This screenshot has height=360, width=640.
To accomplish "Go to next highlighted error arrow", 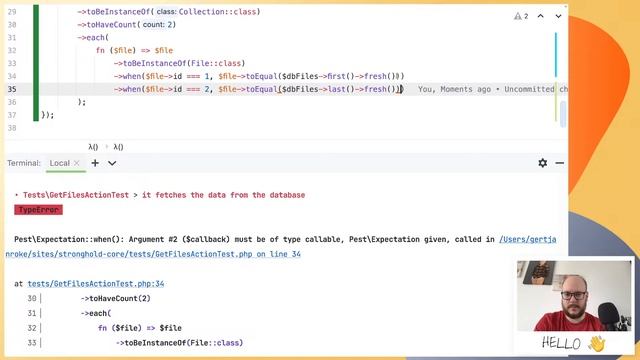I will (x=558, y=16).
